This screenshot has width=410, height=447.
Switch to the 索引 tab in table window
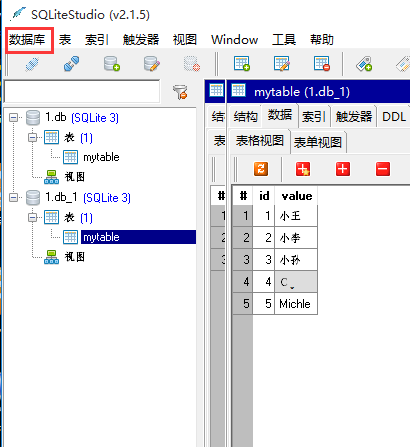point(314,117)
